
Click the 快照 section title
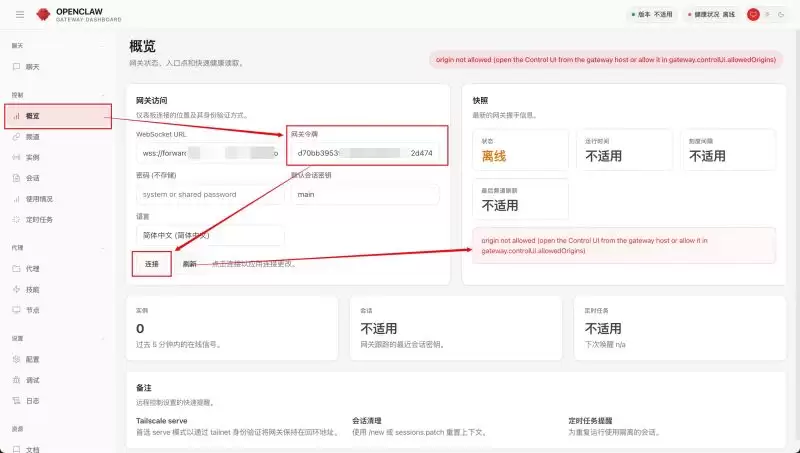click(481, 100)
